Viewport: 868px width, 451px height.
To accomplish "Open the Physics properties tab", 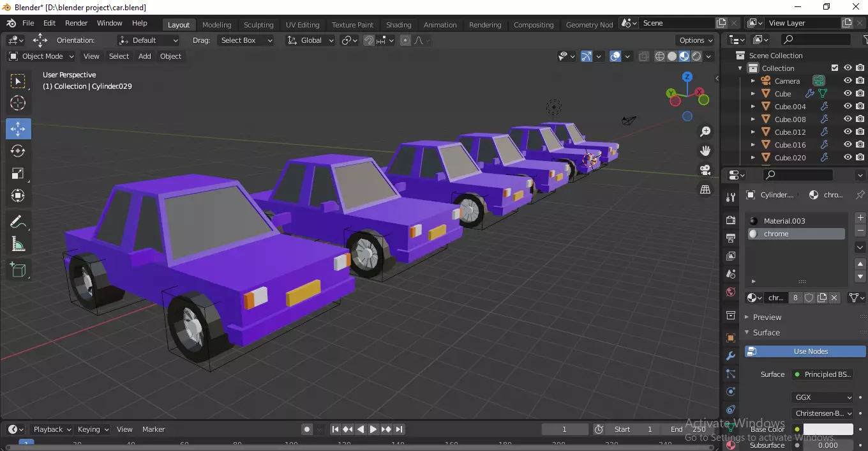I will 731,392.
